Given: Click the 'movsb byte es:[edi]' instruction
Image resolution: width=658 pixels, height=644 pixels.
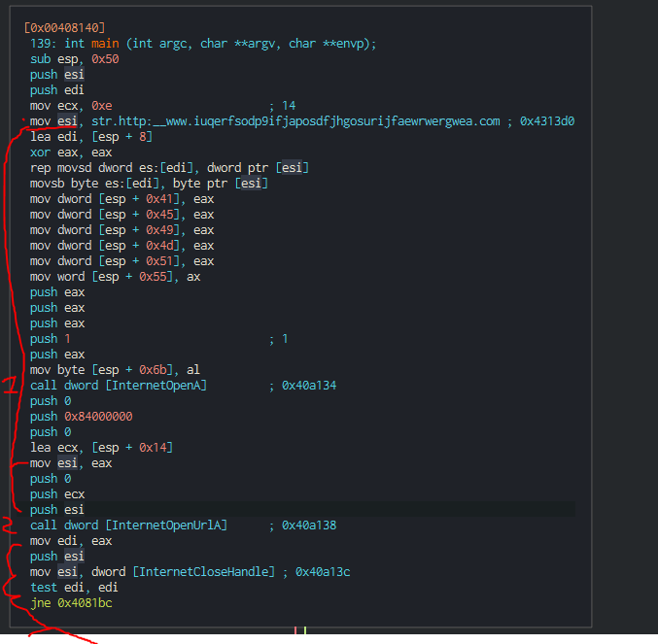Looking at the screenshot, I should (x=149, y=184).
